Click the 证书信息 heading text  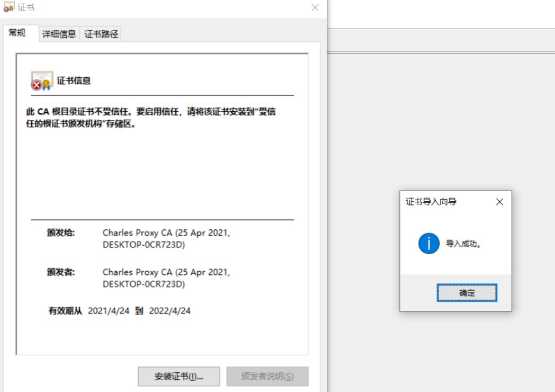point(74,81)
